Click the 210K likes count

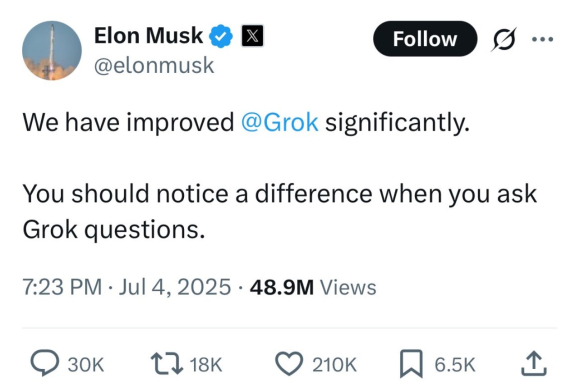click(334, 364)
